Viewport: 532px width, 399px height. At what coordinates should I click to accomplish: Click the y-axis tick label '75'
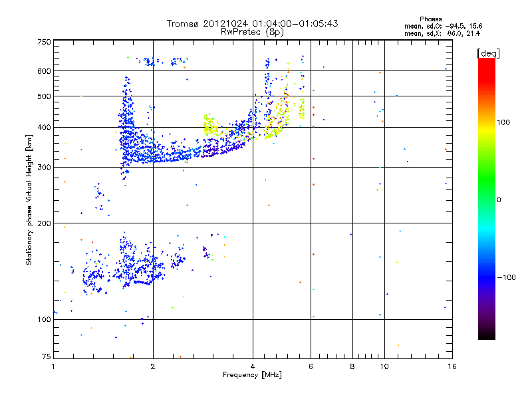[x=47, y=356]
